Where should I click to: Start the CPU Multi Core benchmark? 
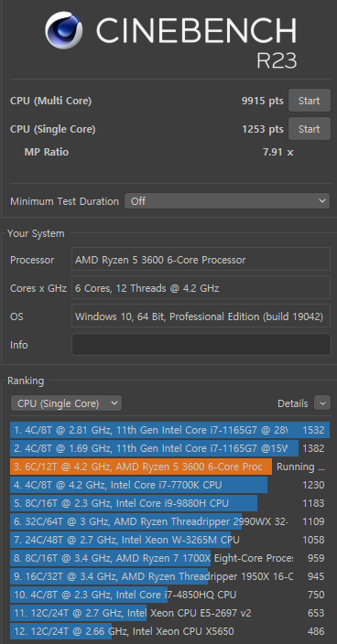pyautogui.click(x=309, y=101)
